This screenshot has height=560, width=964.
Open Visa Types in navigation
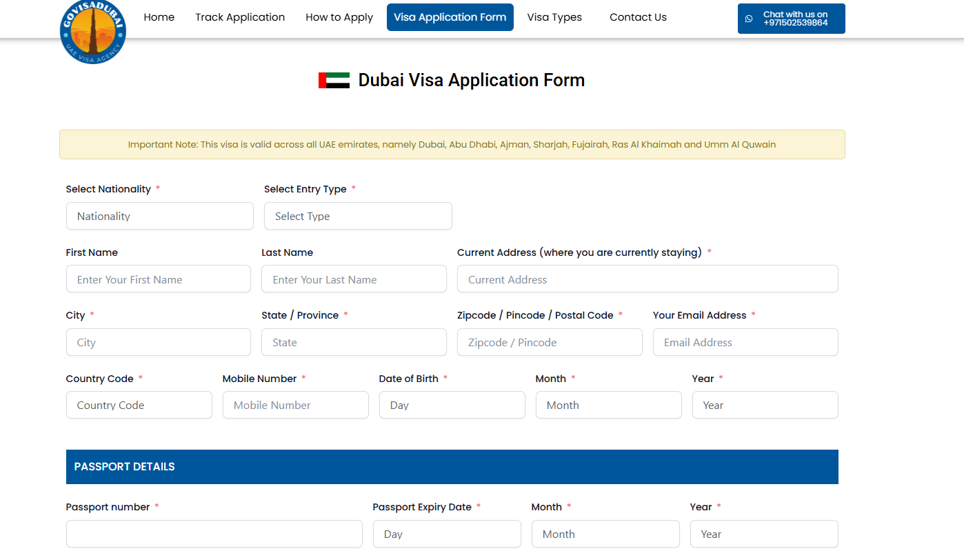554,17
